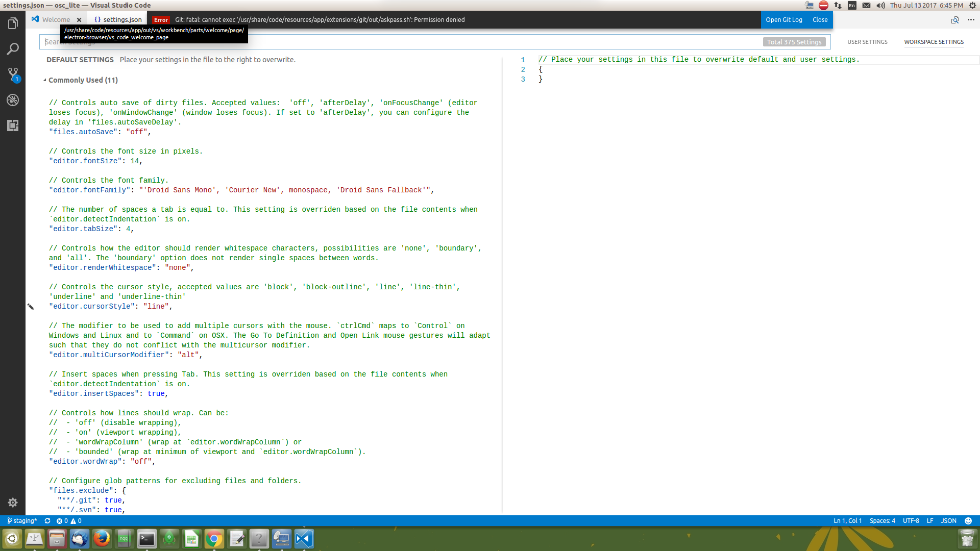Screen dimensions: 980x551
Task: Open the Manage gear menu
Action: click(13, 503)
